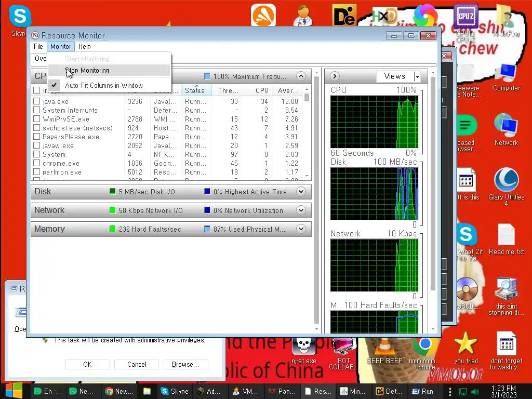The width and height of the screenshot is (532, 399).
Task: Sort by Average CPU column header
Action: tap(287, 90)
